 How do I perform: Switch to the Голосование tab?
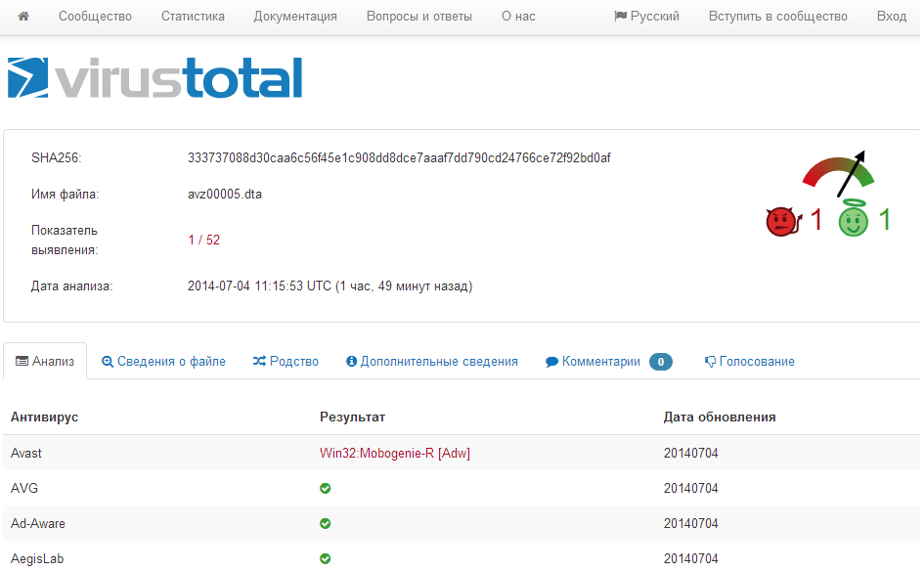[750, 361]
